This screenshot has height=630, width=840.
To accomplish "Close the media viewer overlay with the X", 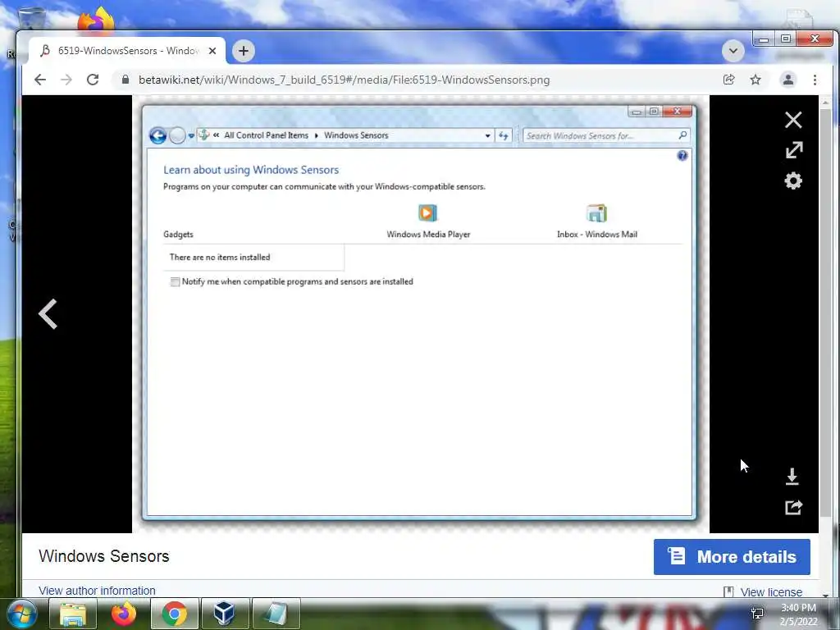I will point(793,120).
